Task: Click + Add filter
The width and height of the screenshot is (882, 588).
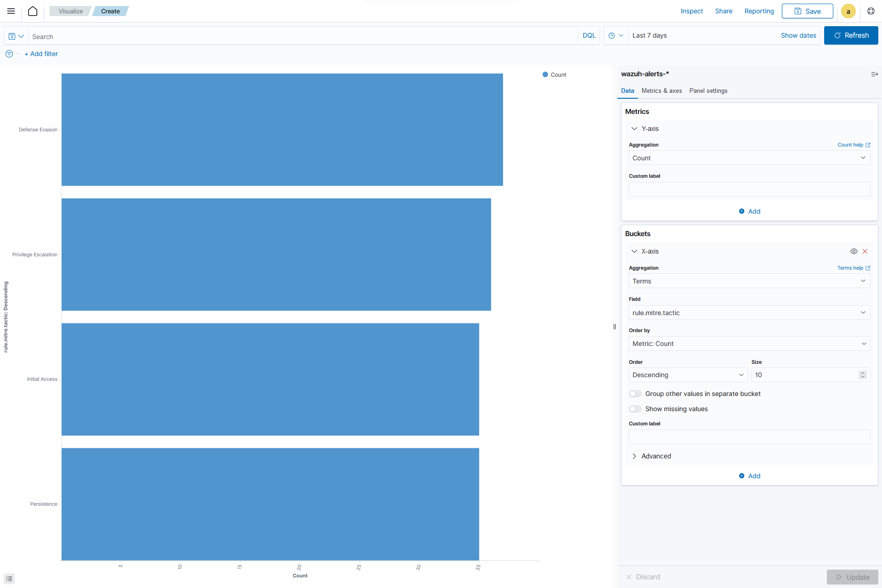Action: [x=41, y=54]
